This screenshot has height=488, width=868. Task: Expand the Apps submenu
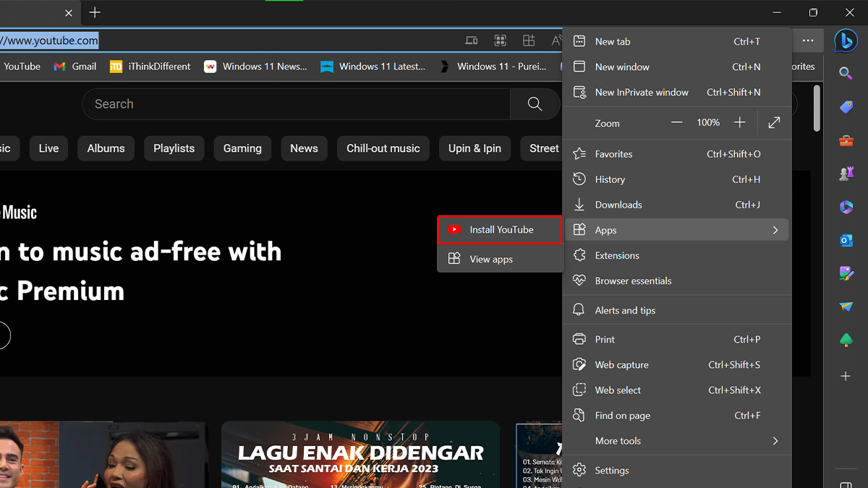point(676,230)
